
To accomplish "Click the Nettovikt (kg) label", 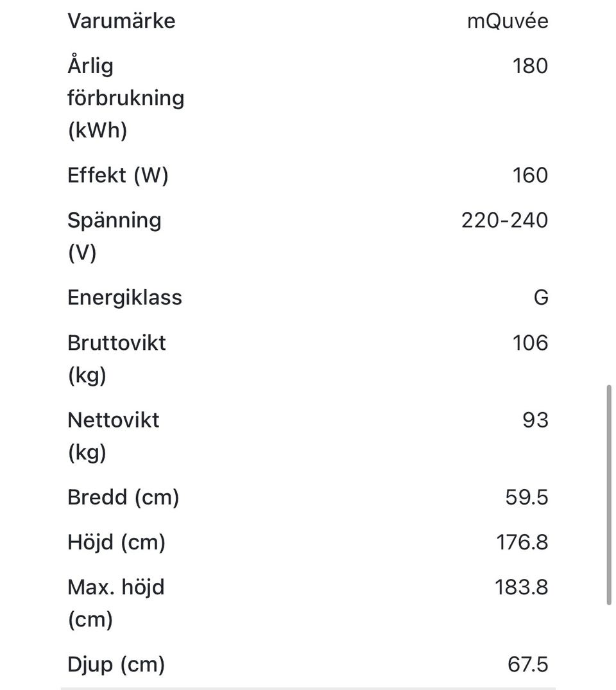I will pyautogui.click(x=113, y=436).
